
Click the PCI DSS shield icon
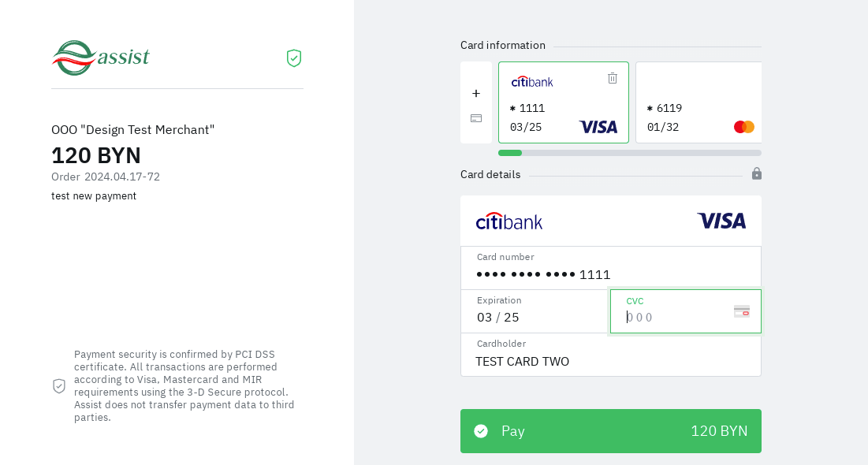pyautogui.click(x=59, y=386)
